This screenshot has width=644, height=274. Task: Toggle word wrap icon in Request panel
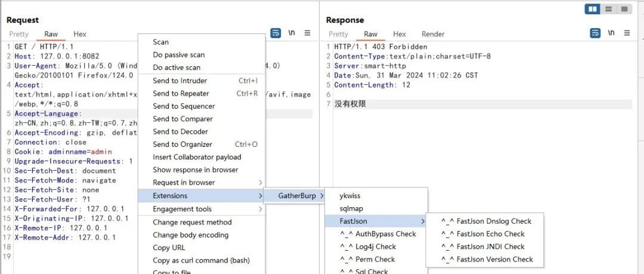coord(275,33)
